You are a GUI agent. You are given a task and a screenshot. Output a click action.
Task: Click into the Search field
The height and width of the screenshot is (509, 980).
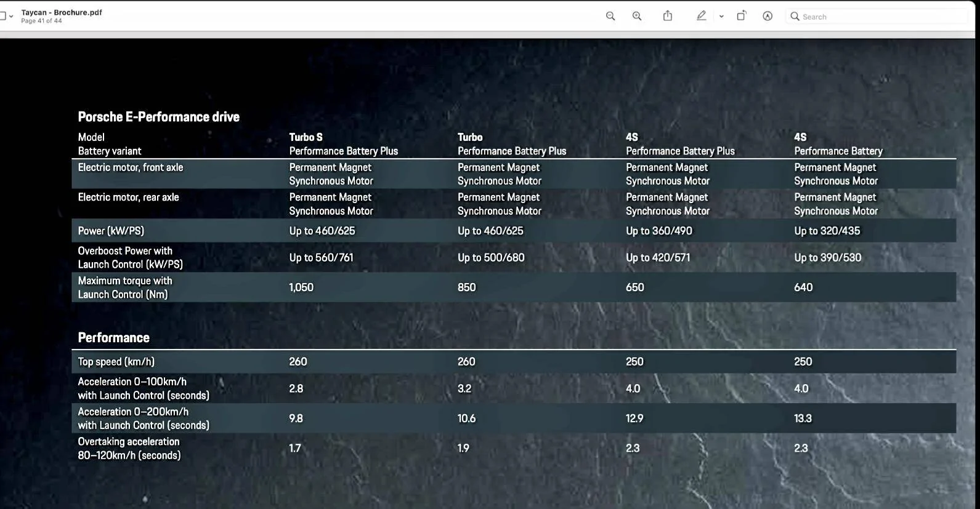877,17
